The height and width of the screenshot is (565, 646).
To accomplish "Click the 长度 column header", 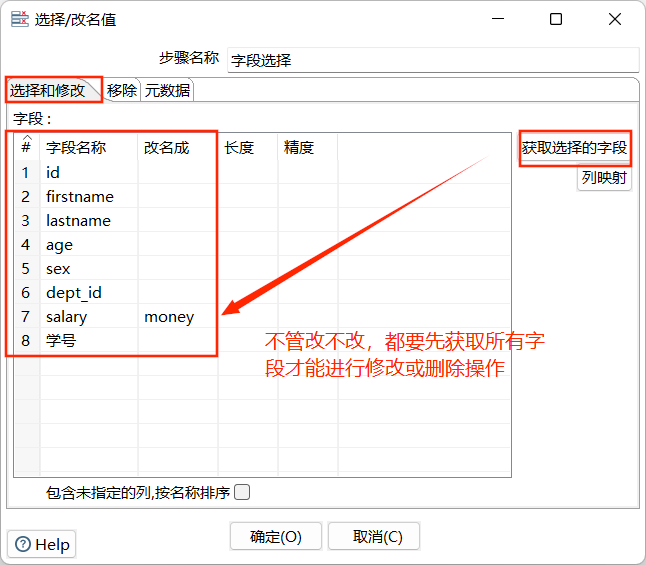I will coord(248,147).
